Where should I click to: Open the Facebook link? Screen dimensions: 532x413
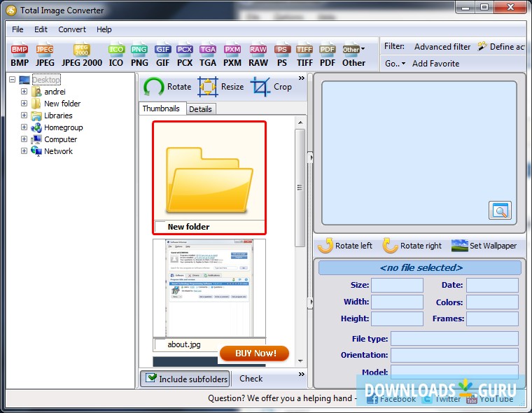[x=391, y=399]
